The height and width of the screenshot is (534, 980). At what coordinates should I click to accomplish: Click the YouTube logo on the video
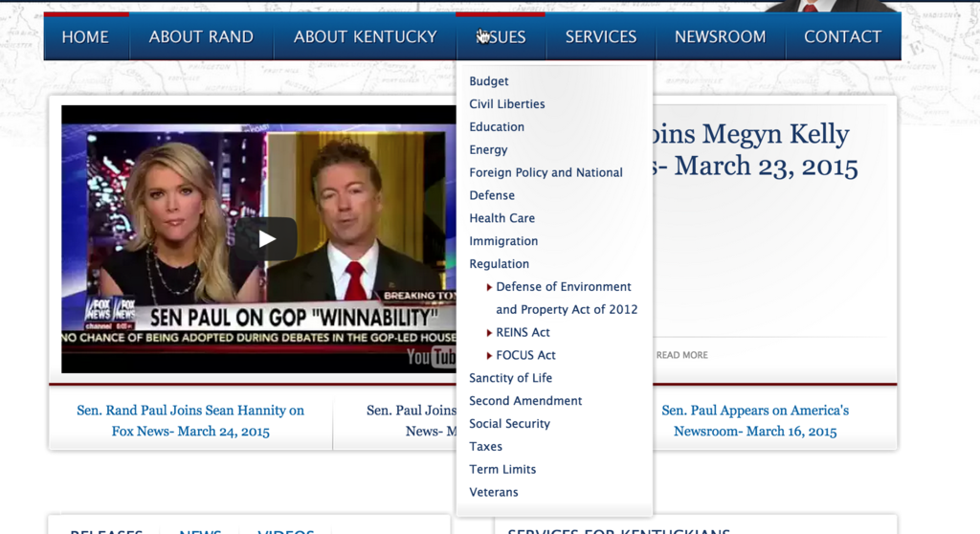[432, 357]
